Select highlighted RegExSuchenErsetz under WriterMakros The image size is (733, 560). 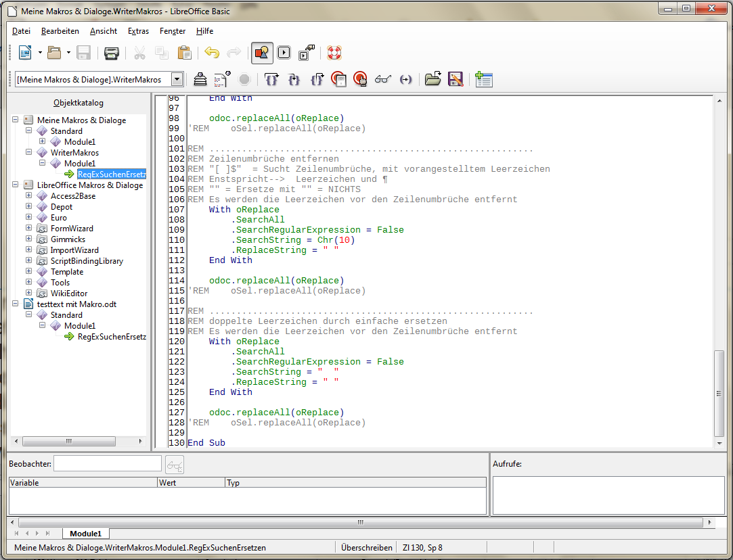(112, 174)
